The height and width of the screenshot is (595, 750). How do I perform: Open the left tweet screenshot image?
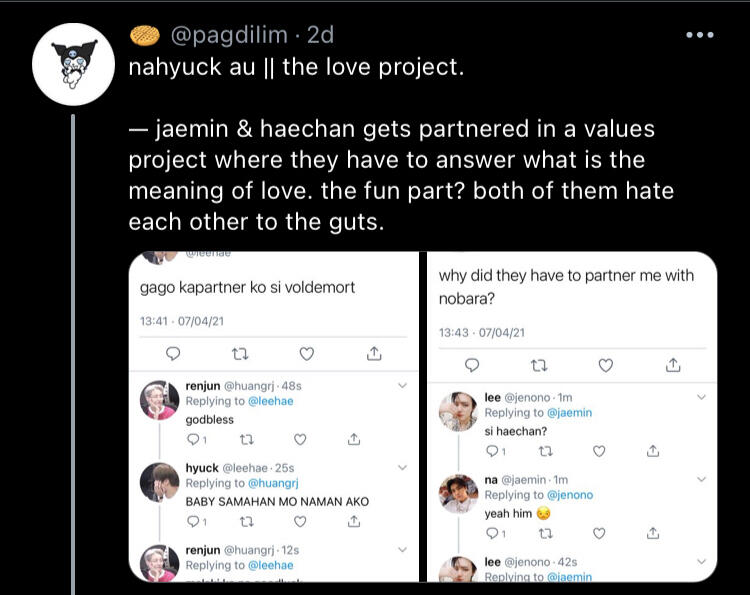(x=274, y=300)
